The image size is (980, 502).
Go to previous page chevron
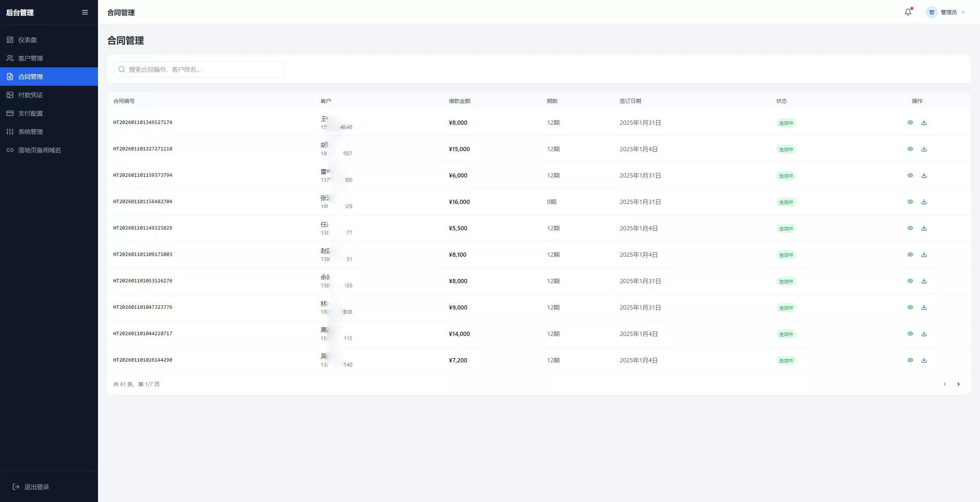click(x=944, y=384)
